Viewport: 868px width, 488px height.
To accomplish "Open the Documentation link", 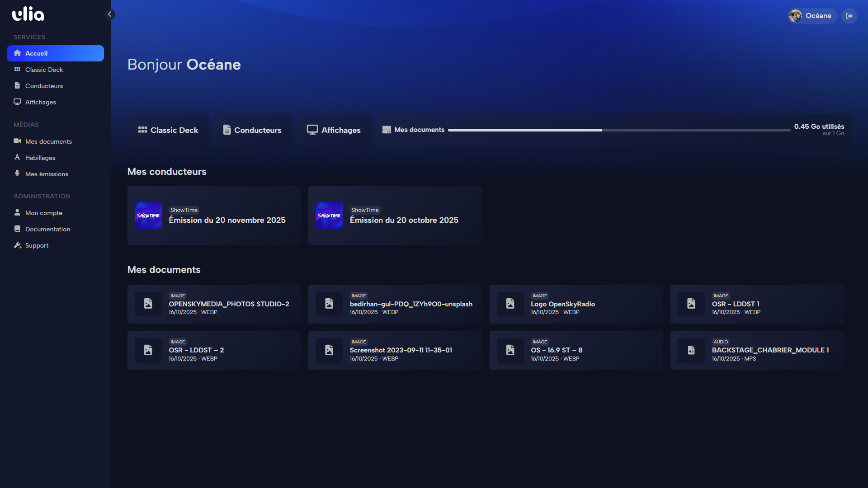I will click(47, 229).
